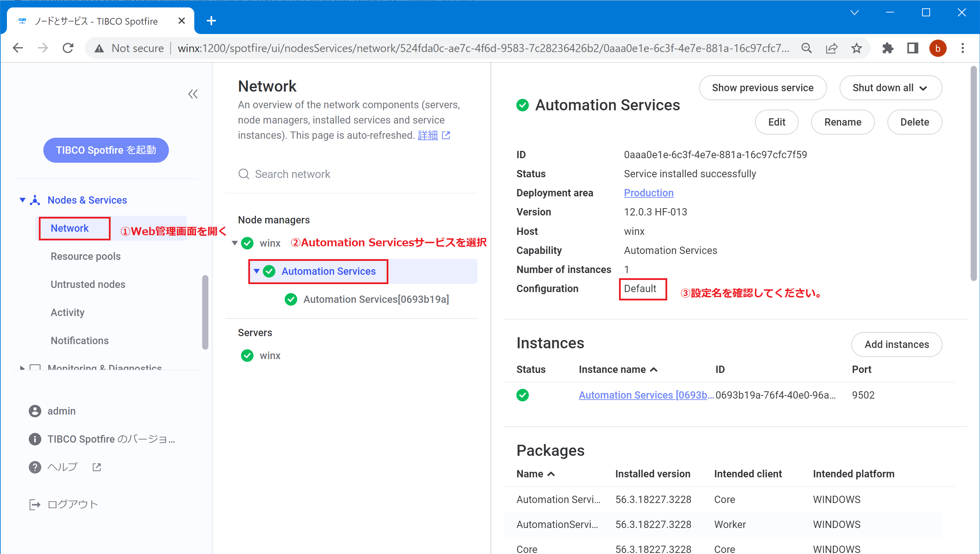980x554 pixels.
Task: Close the TIBCO Spotfire tab
Action: click(182, 21)
